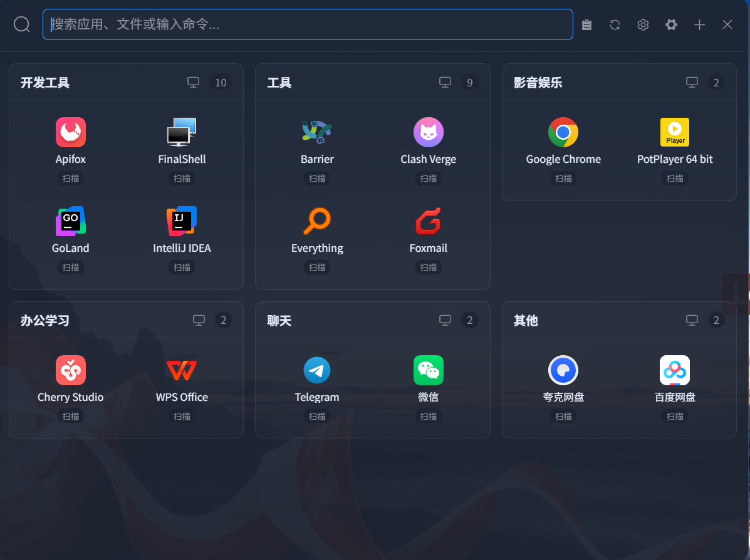This screenshot has width=750, height=560.
Task: Select the 聊天 group title
Action: coord(279,321)
